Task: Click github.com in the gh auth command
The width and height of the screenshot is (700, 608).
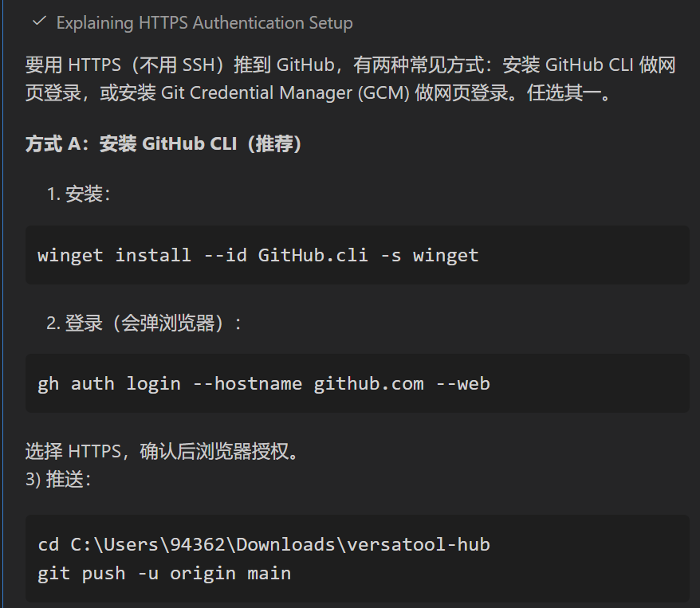Action: [x=368, y=384]
